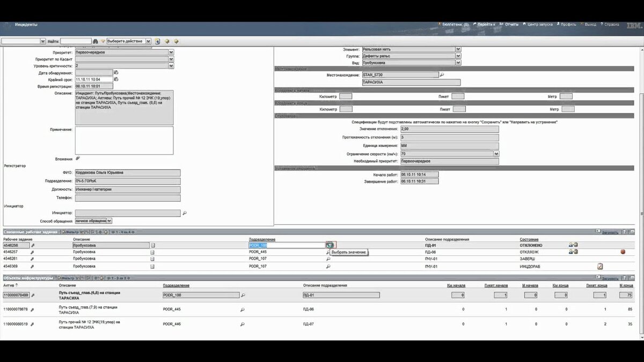Click the Вложения paperclip icon
Viewport: 644px width, 362px height.
pos(77,158)
